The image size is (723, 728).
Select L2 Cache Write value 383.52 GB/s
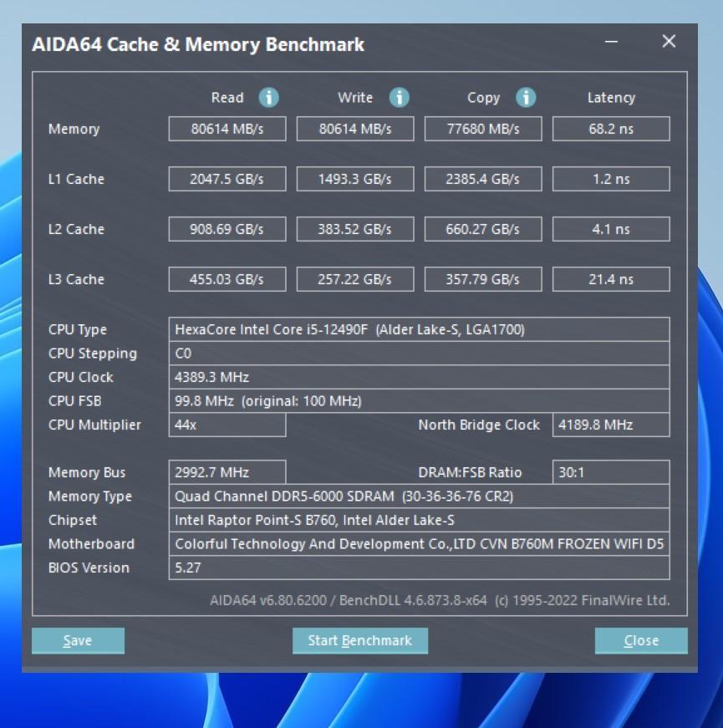tap(355, 229)
